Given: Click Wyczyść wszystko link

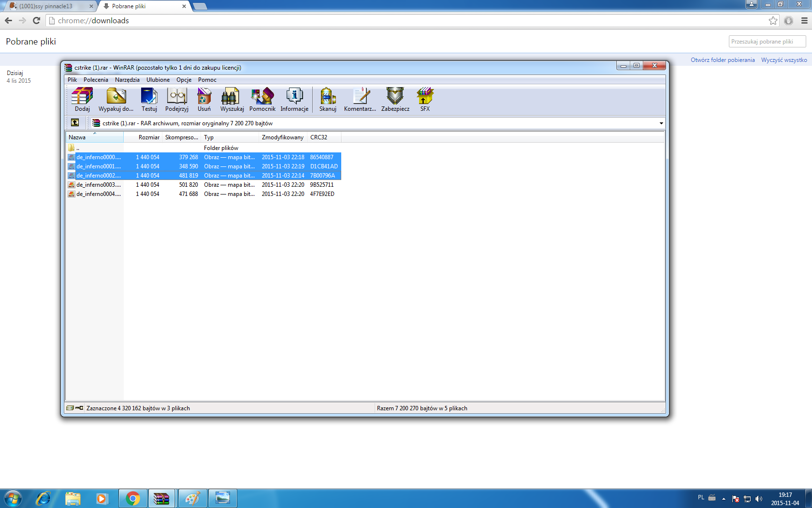Looking at the screenshot, I should click(784, 60).
